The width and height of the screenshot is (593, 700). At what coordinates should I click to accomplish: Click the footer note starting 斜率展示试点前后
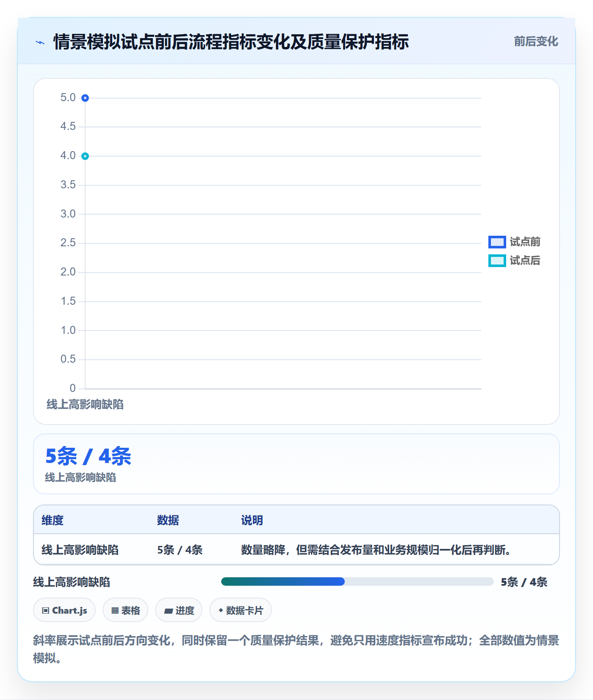coord(296,649)
